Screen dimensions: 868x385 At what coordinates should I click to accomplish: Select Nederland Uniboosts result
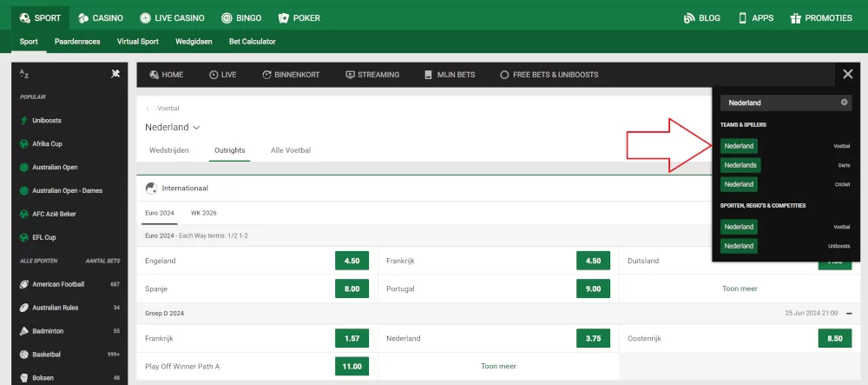click(739, 246)
